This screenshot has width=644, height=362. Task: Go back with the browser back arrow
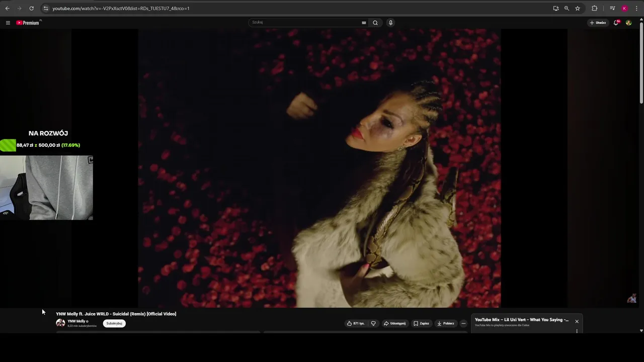click(x=7, y=8)
